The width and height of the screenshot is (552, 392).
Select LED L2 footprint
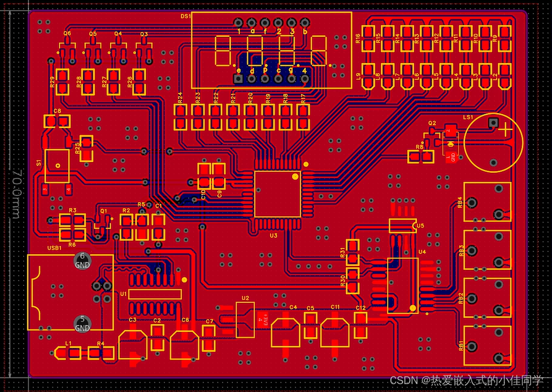click(504, 76)
